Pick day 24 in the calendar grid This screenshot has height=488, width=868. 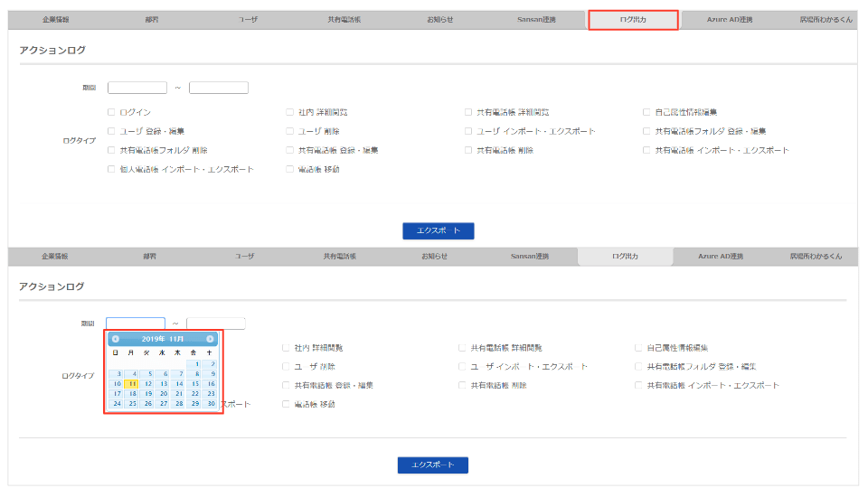click(116, 404)
